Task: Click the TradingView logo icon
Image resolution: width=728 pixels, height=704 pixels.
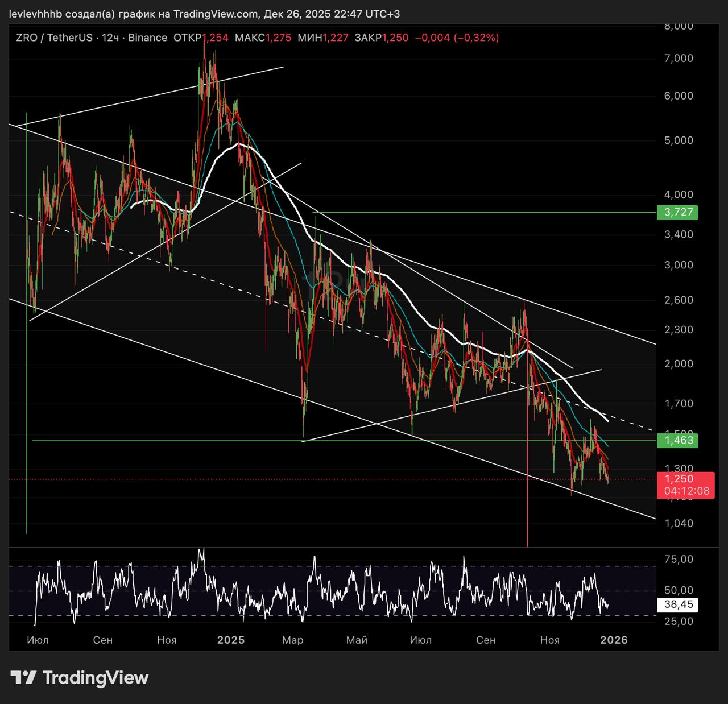Action: [x=23, y=677]
